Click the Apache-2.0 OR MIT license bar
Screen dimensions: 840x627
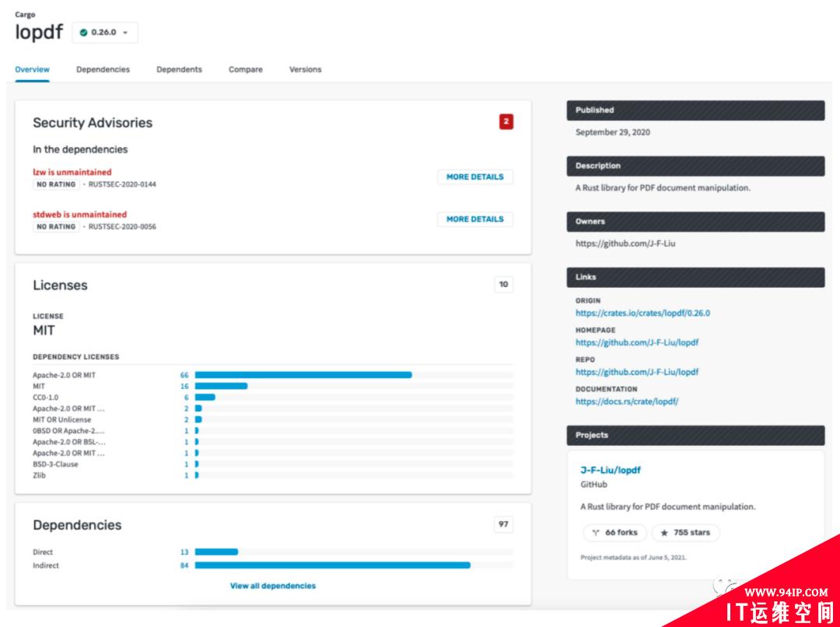303,375
